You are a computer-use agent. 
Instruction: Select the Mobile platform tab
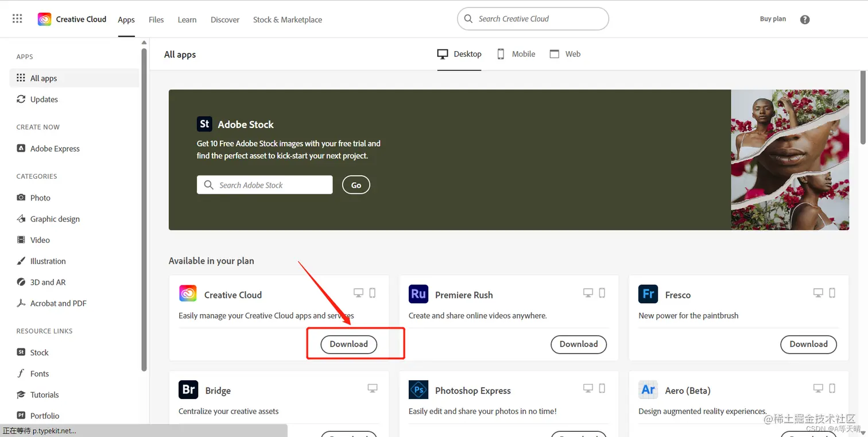516,54
